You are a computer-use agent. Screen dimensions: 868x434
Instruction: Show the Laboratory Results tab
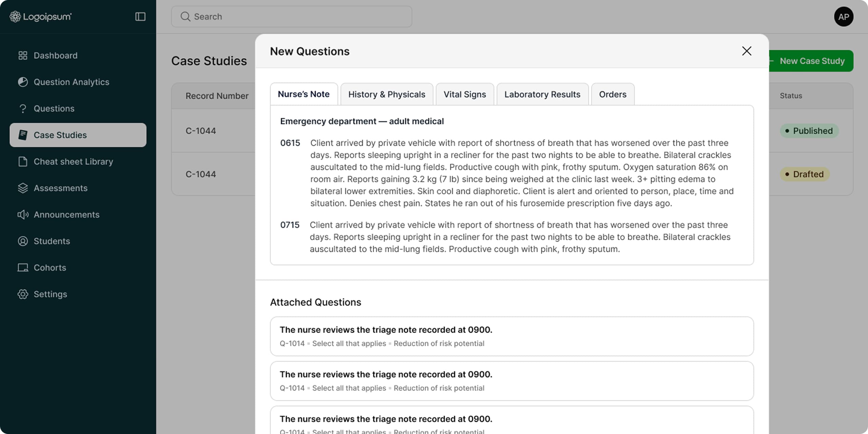tap(542, 94)
